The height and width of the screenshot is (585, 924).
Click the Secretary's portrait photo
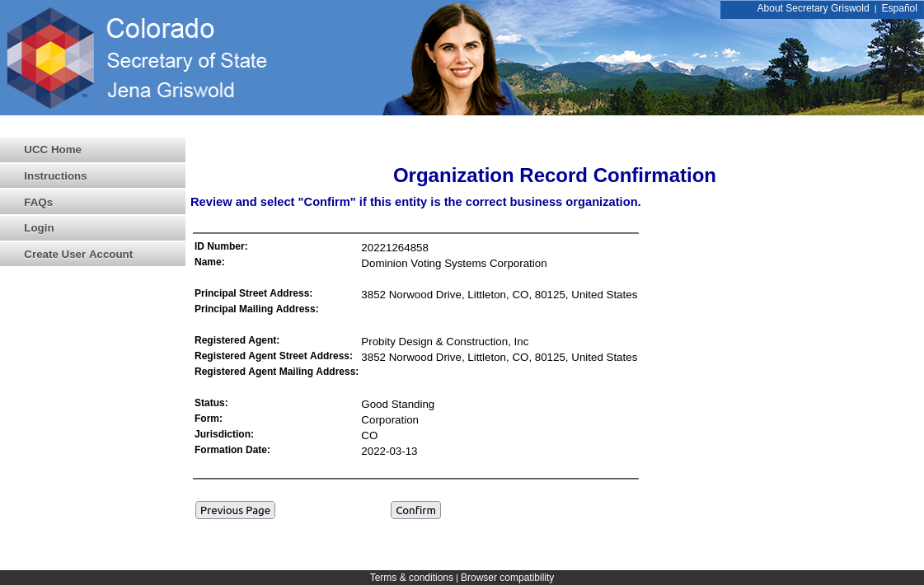click(x=457, y=59)
